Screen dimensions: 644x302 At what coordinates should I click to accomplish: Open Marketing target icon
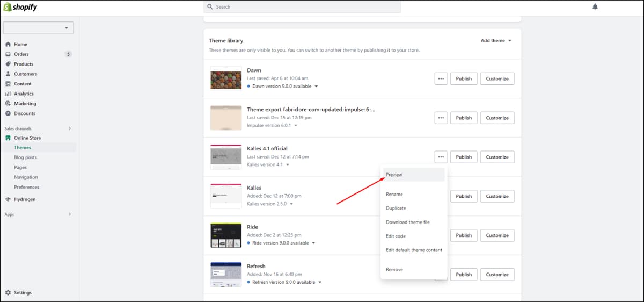(x=8, y=103)
